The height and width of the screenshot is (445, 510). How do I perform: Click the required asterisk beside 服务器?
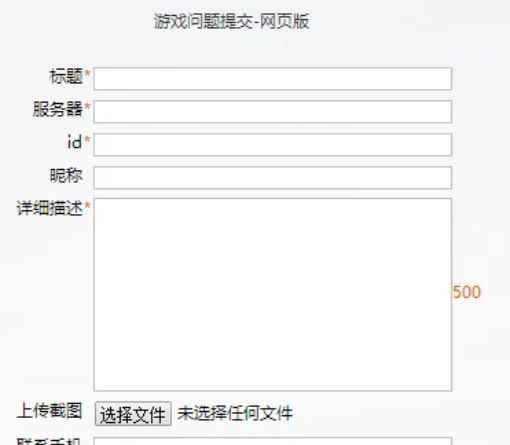coord(87,107)
